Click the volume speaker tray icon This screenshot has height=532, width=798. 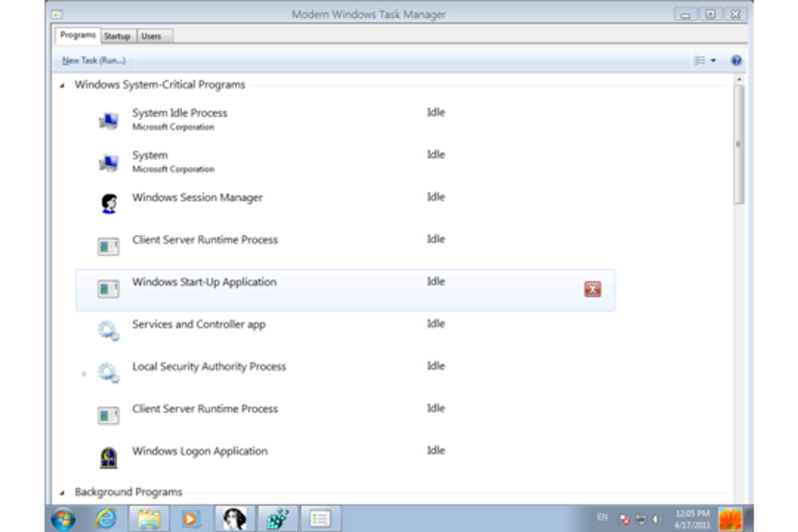[x=656, y=519]
